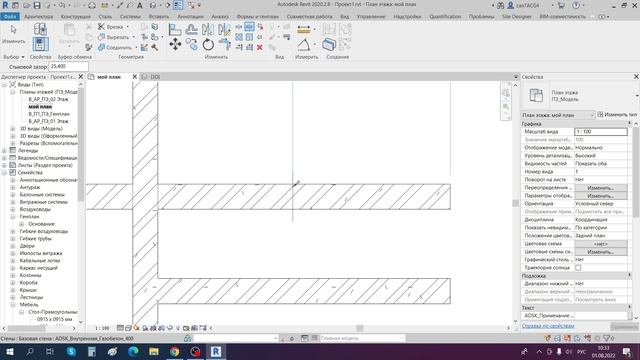Select the Move tool cross-arrows icon

point(175,44)
